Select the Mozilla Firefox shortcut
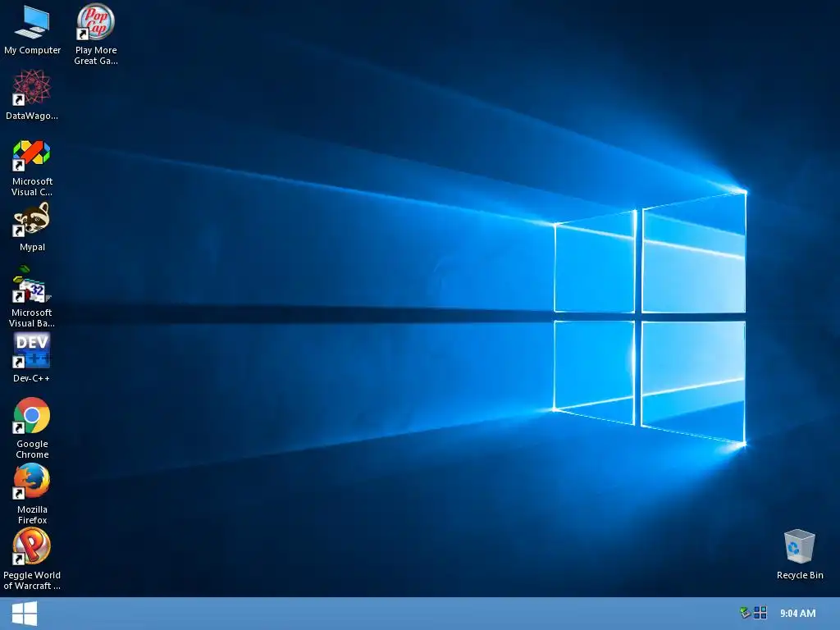 pyautogui.click(x=32, y=481)
